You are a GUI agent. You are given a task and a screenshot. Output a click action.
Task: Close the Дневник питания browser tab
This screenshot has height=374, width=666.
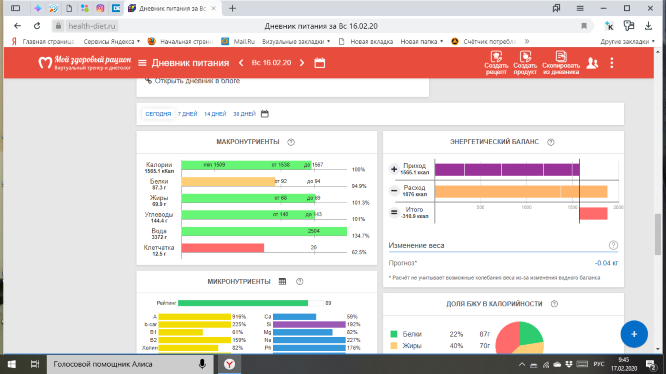[x=213, y=8]
